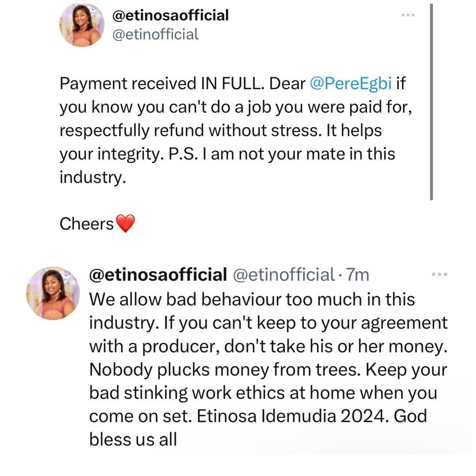
Task: Click the reply's bold @etinosaofficial display name
Action: [x=158, y=275]
